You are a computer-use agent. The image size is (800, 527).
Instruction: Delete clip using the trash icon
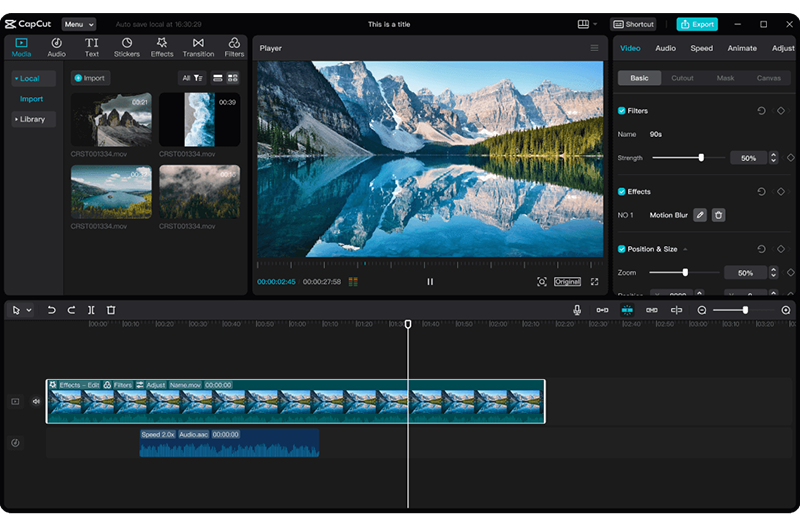click(111, 311)
